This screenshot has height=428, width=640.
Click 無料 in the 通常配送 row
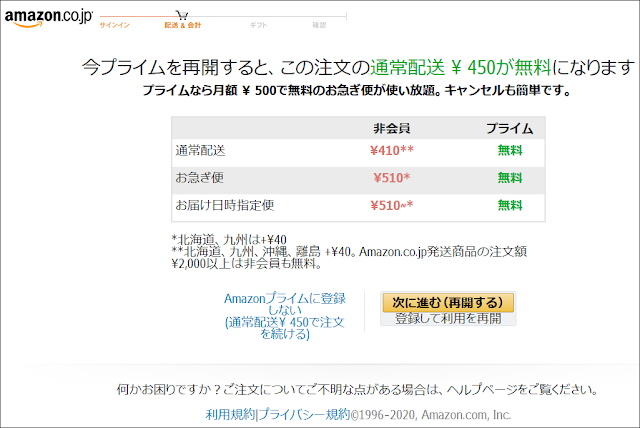(510, 151)
